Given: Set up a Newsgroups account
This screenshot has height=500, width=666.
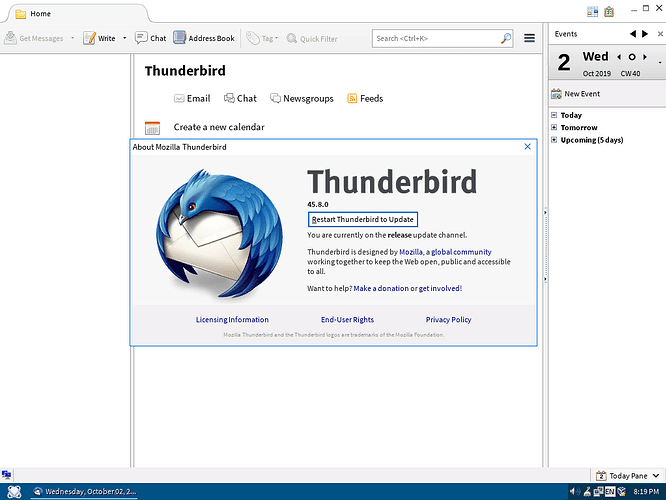Looking at the screenshot, I should point(302,99).
